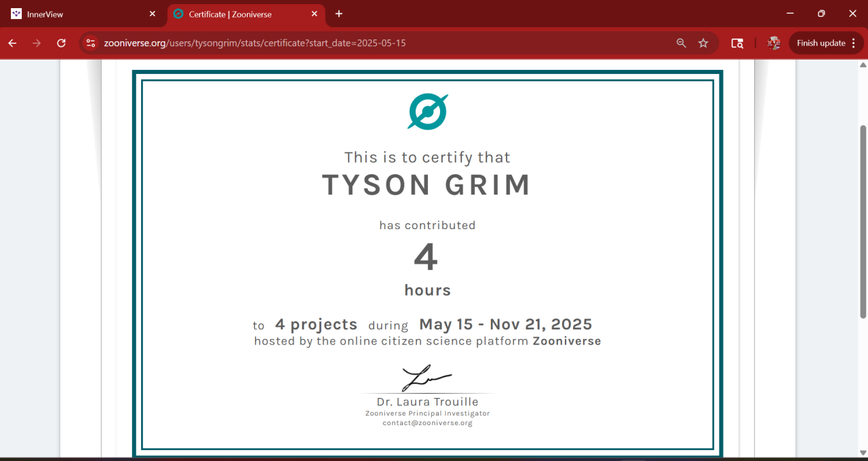Click the scrollbar up arrow

pos(863,65)
